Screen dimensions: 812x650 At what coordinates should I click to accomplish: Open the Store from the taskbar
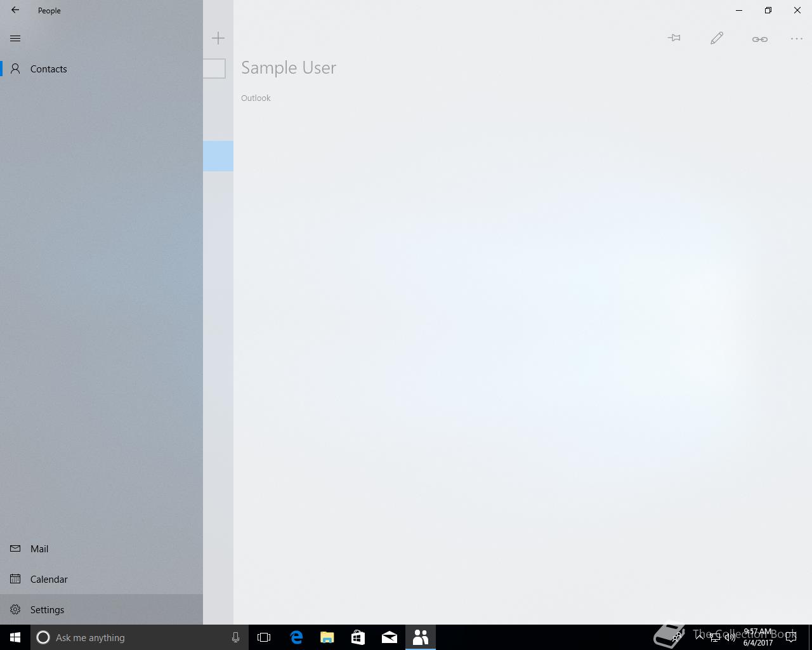click(358, 637)
